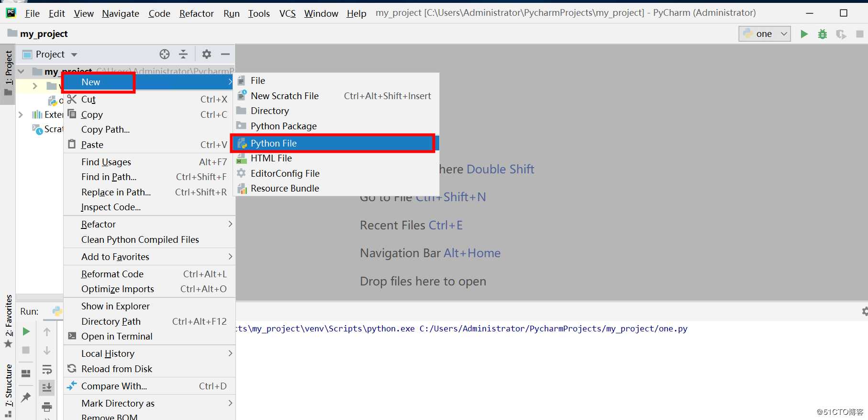Screen dimensions: 868x420
Task: Run the 'one' configuration with green arrow
Action: [804, 34]
